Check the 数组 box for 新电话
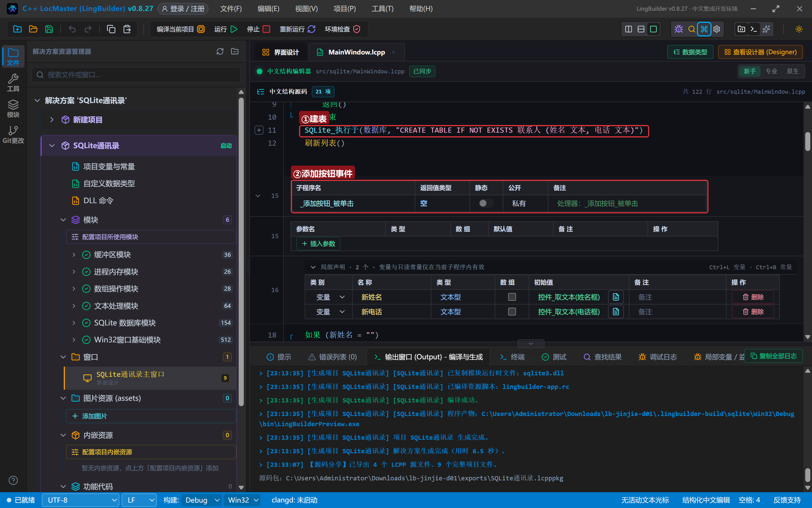812x508 pixels. (x=512, y=312)
